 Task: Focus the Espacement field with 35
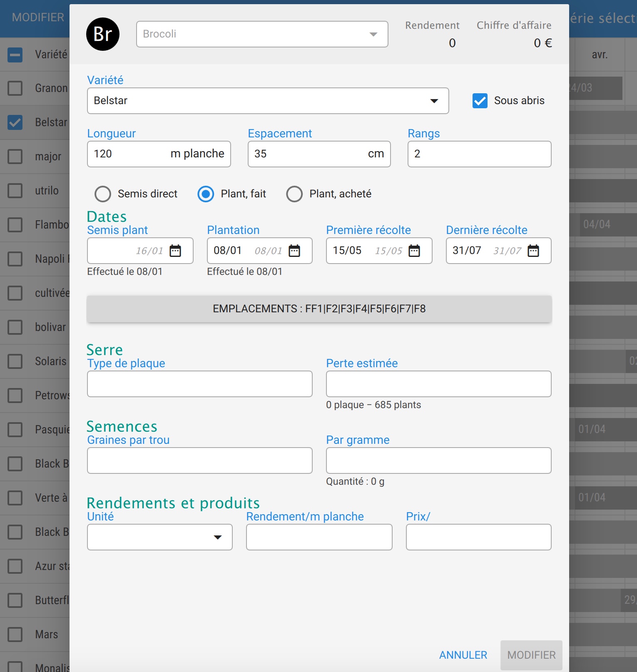[x=308, y=154]
